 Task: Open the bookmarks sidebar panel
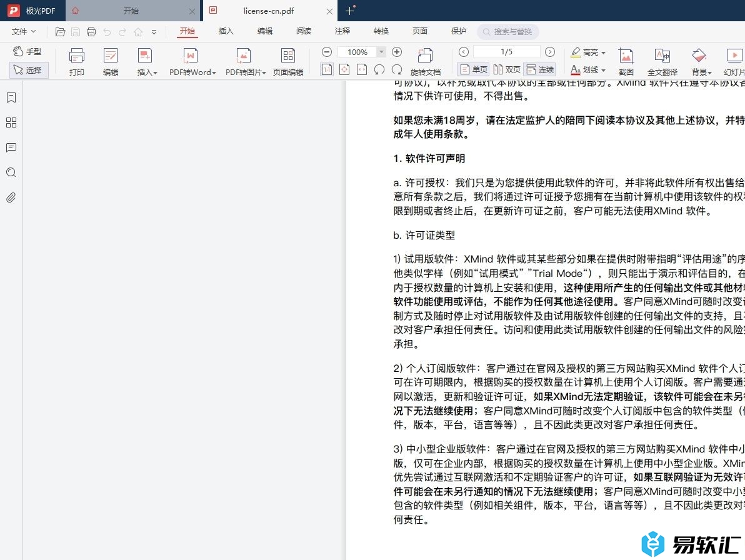click(11, 98)
